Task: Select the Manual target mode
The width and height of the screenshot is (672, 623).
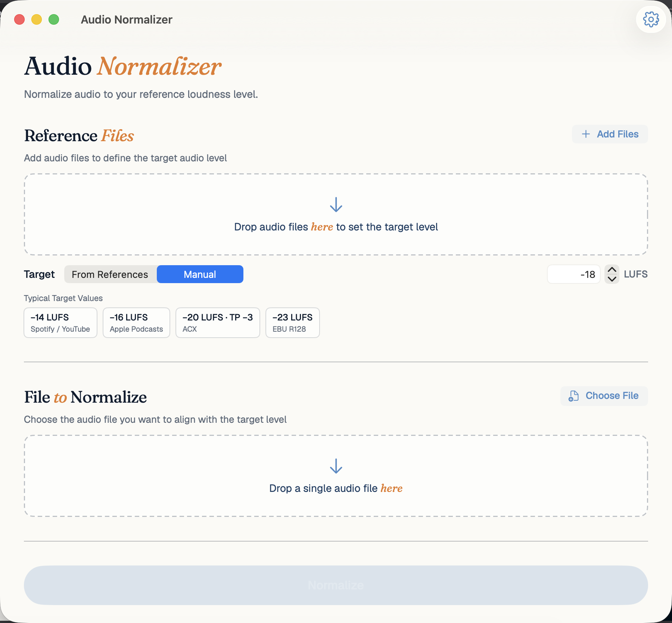Action: click(200, 275)
